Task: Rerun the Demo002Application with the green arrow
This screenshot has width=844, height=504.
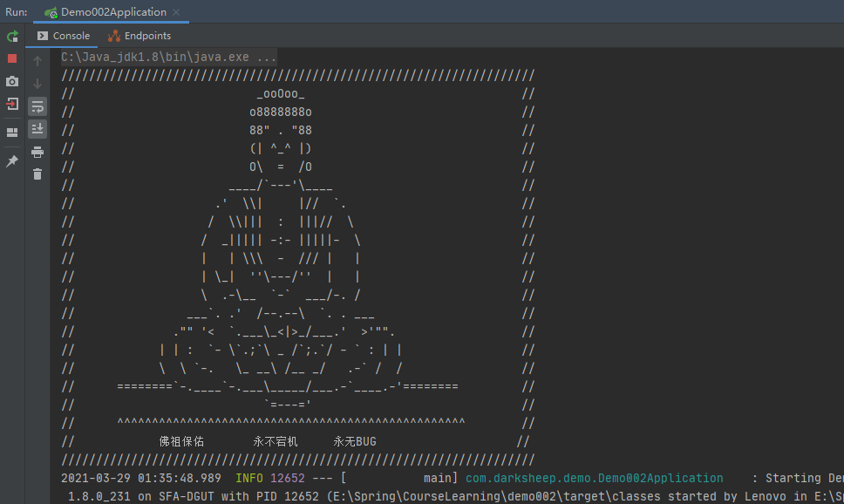Action: (12, 37)
